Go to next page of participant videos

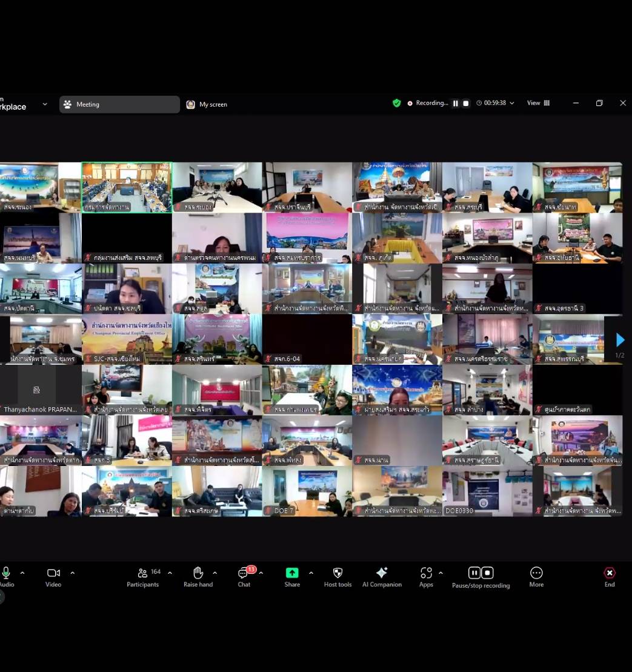[x=620, y=340]
